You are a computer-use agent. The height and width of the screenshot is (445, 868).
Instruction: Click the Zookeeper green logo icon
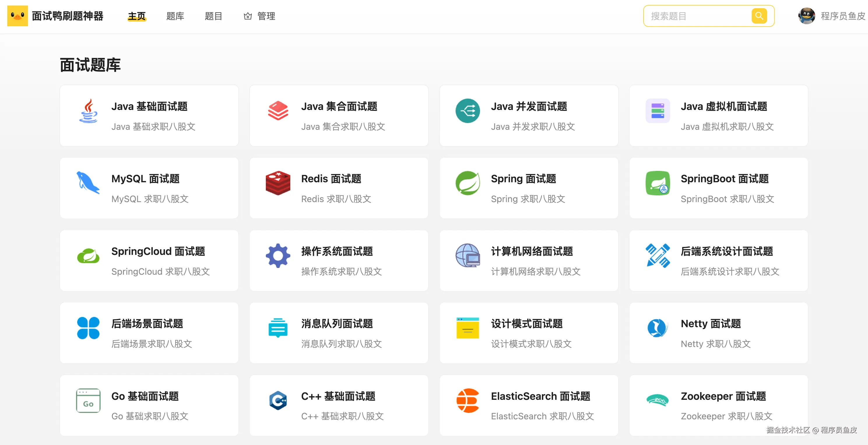pos(657,400)
